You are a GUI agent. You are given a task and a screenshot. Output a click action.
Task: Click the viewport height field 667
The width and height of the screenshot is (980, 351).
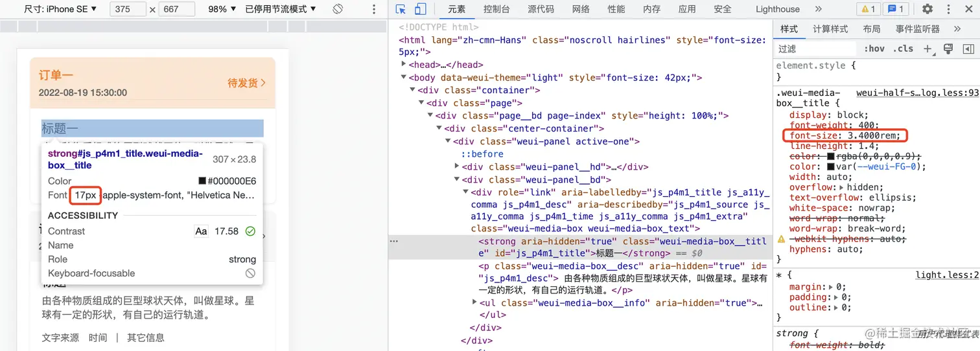(x=177, y=9)
